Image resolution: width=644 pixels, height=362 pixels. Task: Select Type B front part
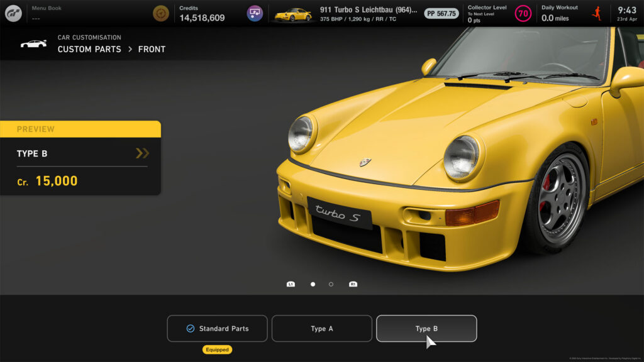pos(426,328)
